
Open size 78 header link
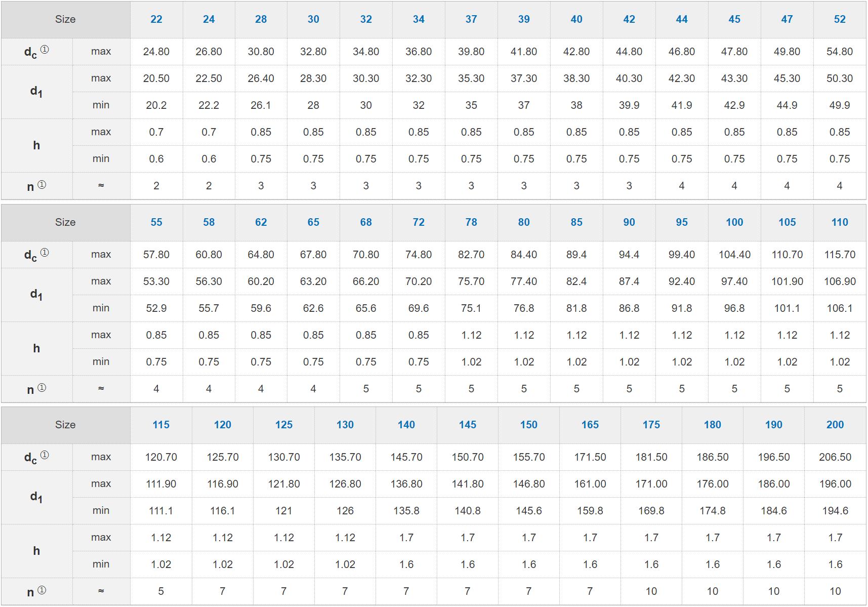pos(471,222)
